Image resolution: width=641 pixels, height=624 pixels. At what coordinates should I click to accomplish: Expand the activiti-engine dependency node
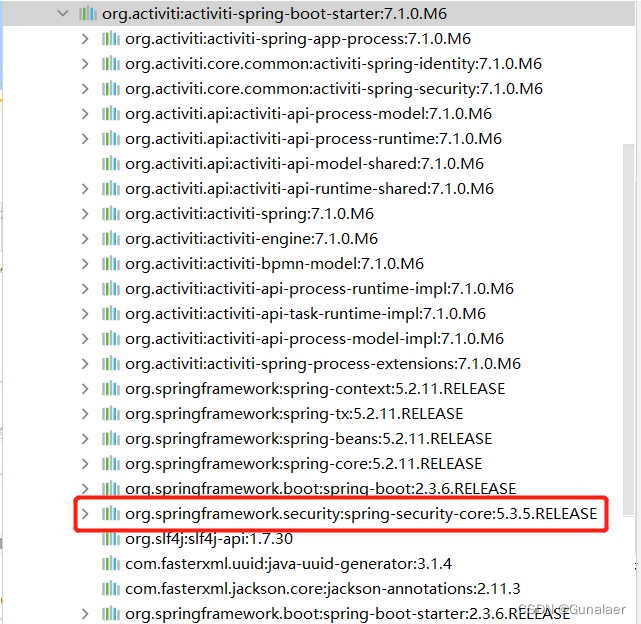click(85, 239)
